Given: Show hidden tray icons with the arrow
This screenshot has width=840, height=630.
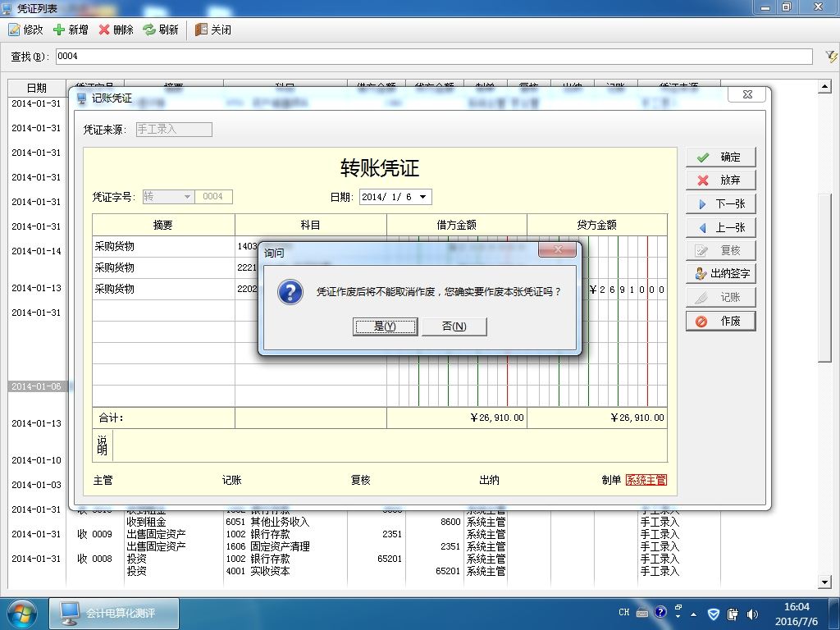Looking at the screenshot, I should (694, 614).
